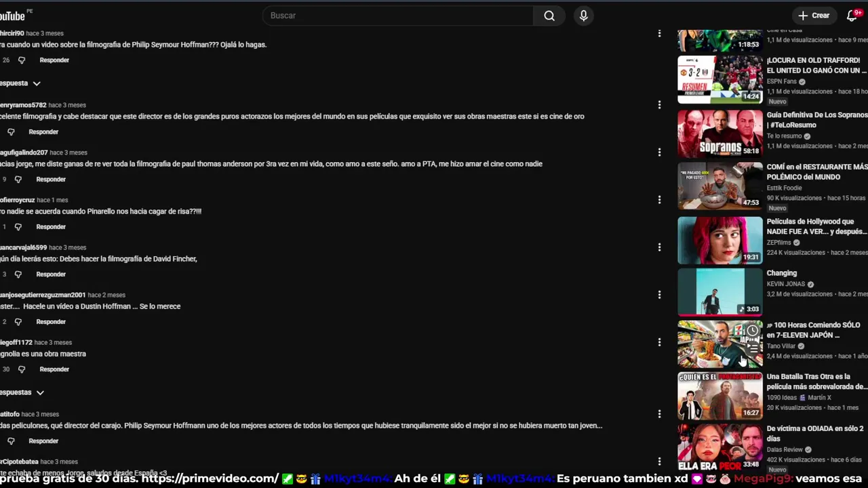Open the ZEPfilms Hollywood video thumbnail

(x=720, y=240)
